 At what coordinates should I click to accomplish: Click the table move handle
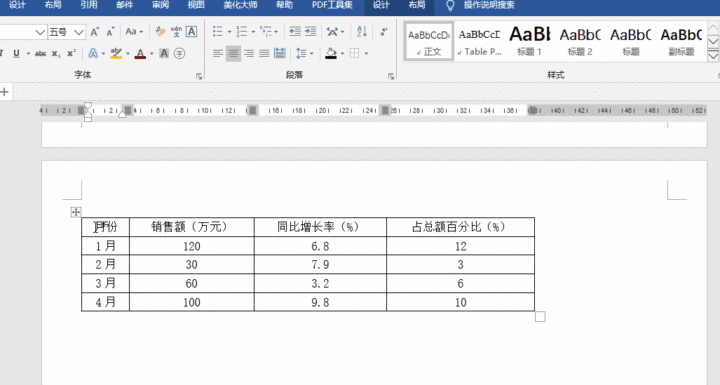click(x=76, y=212)
